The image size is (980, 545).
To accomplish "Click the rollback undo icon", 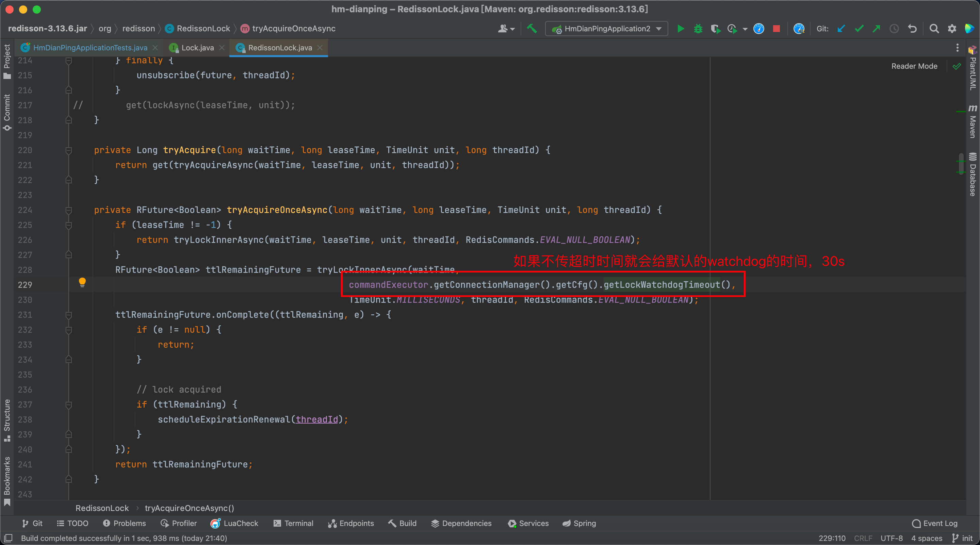I will [912, 29].
